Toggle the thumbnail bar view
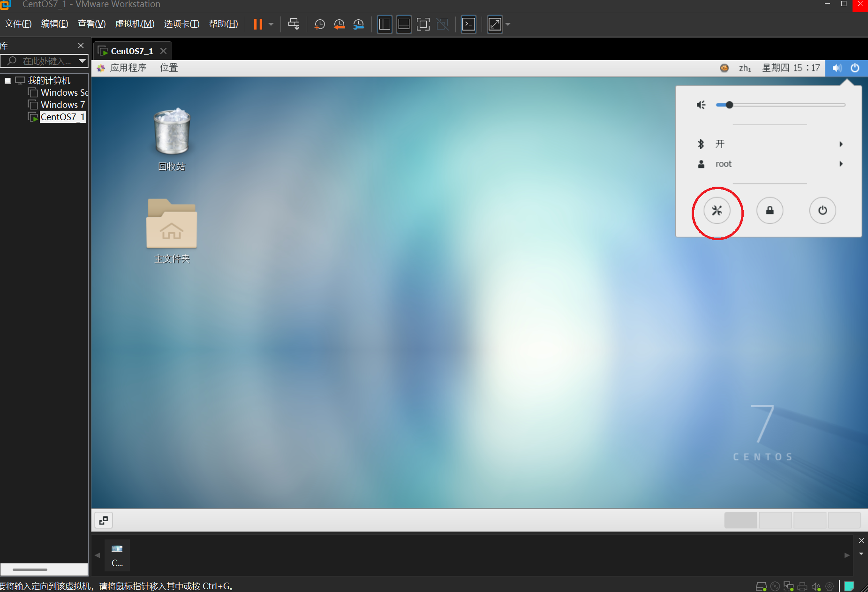 (x=404, y=24)
